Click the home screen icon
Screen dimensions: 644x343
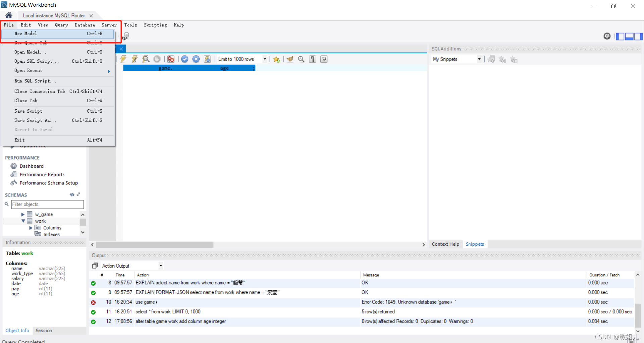(x=9, y=15)
